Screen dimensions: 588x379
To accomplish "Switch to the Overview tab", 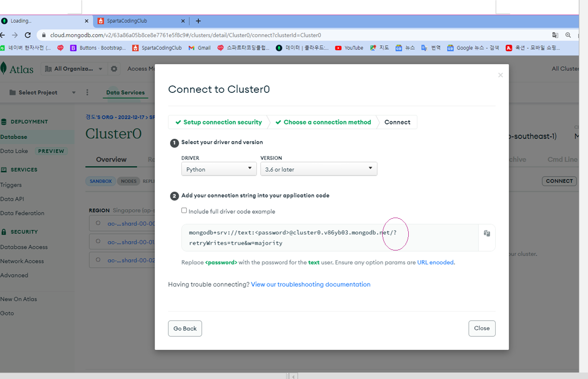I will (111, 159).
